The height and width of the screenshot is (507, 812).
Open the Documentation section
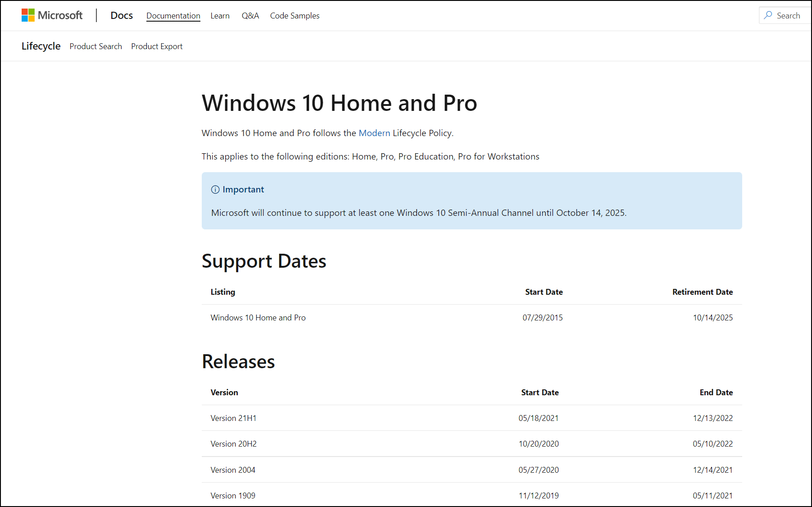click(173, 15)
